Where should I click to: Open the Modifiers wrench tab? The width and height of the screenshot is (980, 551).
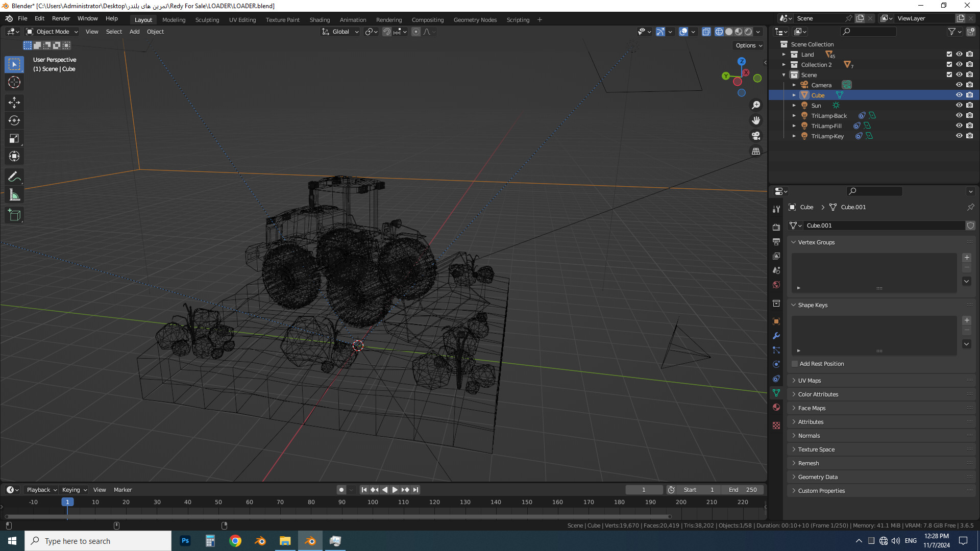point(776,336)
